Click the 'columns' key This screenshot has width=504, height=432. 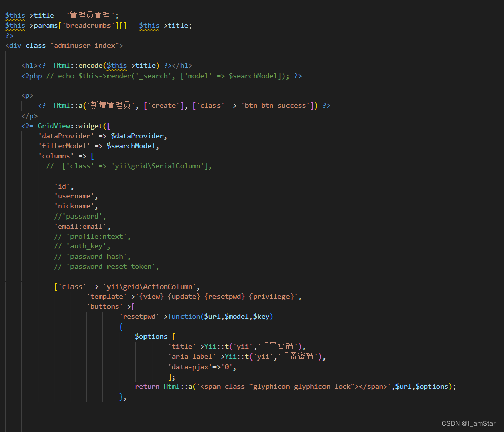point(56,156)
